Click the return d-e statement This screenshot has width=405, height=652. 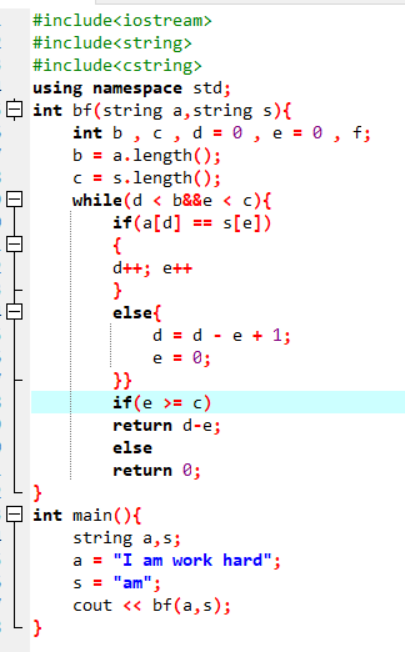(167, 425)
